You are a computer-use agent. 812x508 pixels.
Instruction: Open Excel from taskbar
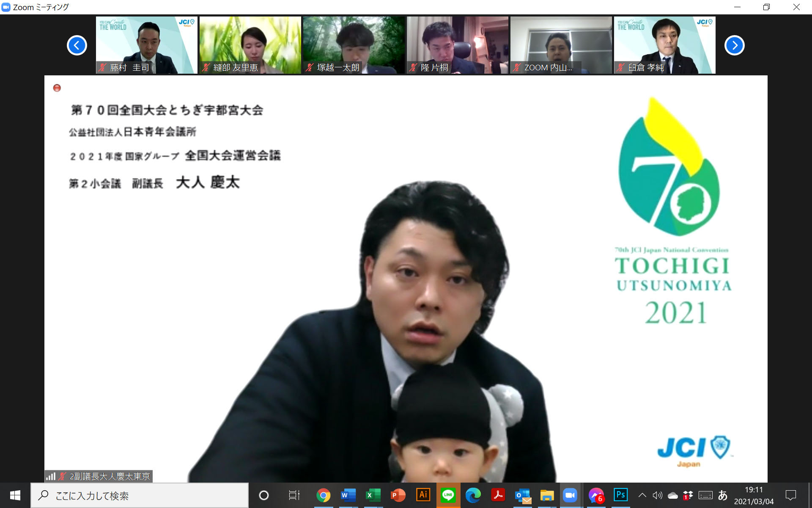point(373,495)
